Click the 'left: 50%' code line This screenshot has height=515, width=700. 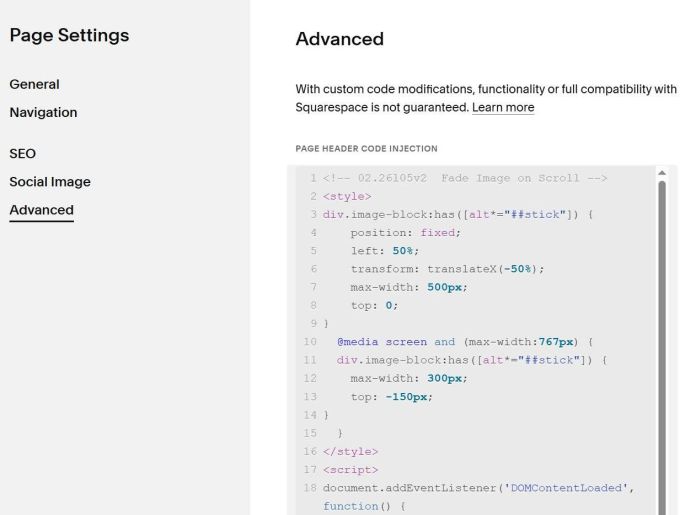click(386, 251)
